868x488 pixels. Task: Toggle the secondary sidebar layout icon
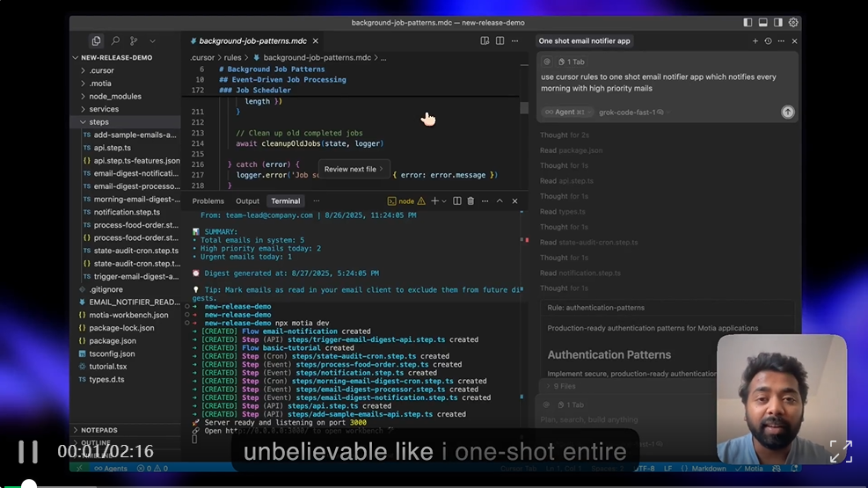777,23
